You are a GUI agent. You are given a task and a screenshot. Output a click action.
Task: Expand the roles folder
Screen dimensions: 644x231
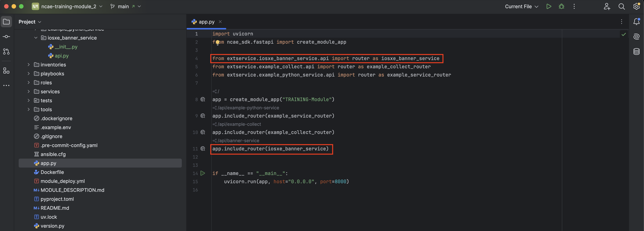(x=29, y=83)
